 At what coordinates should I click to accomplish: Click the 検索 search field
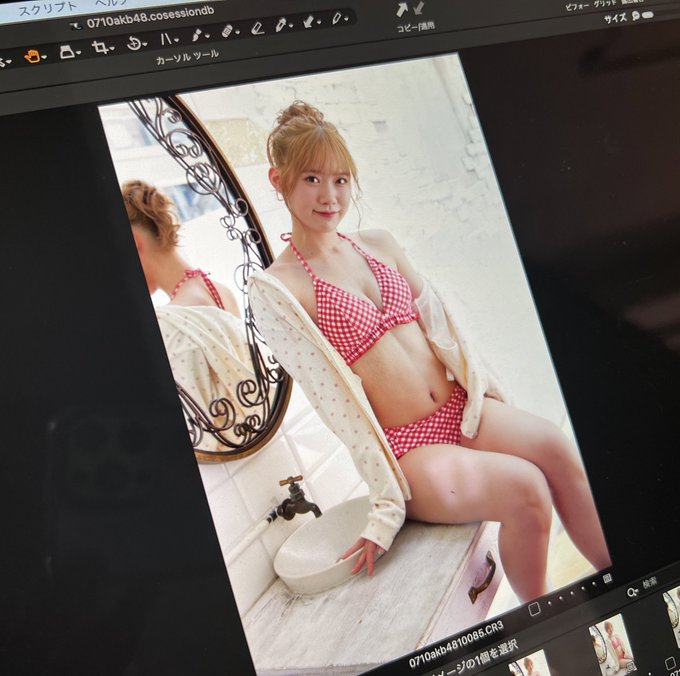tap(649, 584)
